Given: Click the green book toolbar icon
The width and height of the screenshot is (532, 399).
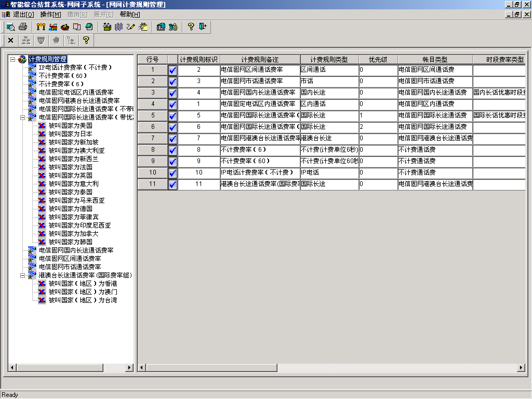Looking at the screenshot, I should point(89,26).
